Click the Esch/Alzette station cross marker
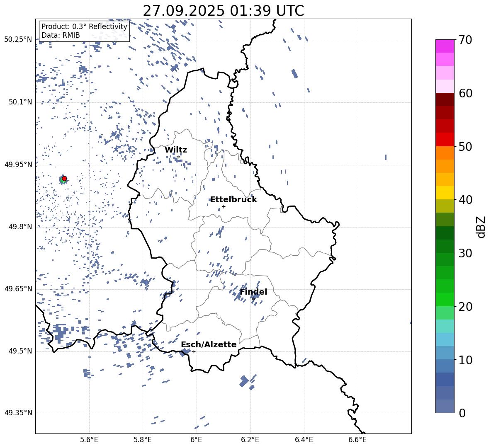491x448 pixels. coord(194,351)
